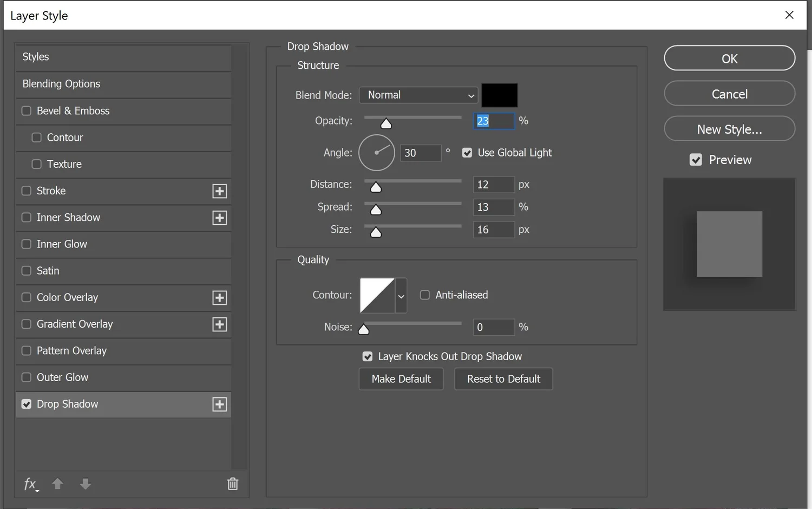Select the Satin effect row
This screenshot has height=509, width=812.
click(123, 271)
